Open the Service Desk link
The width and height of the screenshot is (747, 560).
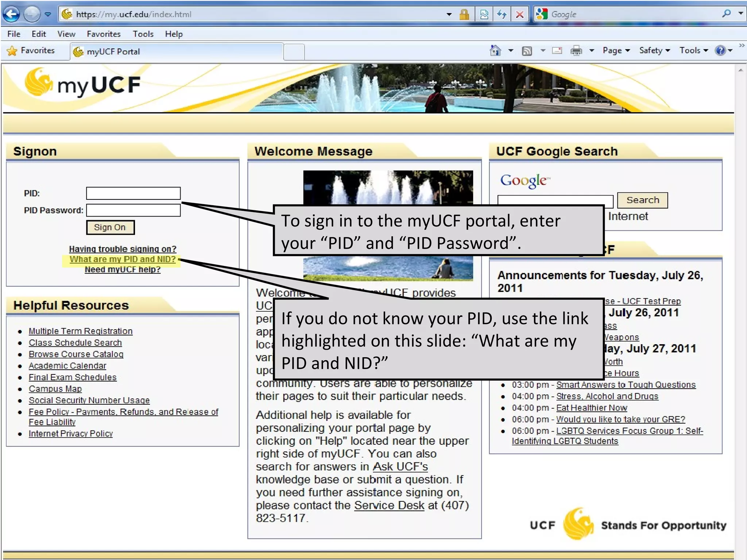[x=389, y=505]
